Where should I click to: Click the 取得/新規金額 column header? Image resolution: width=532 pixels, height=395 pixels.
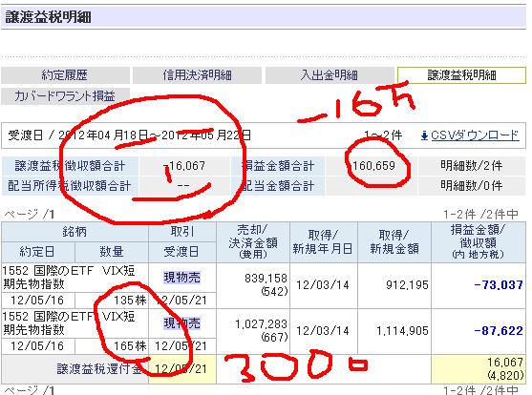pos(394,242)
